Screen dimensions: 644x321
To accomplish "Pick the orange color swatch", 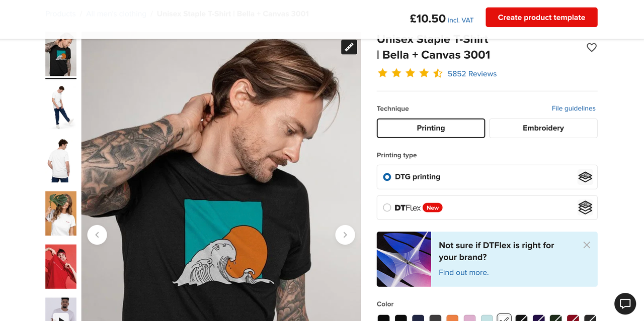I will (452, 318).
